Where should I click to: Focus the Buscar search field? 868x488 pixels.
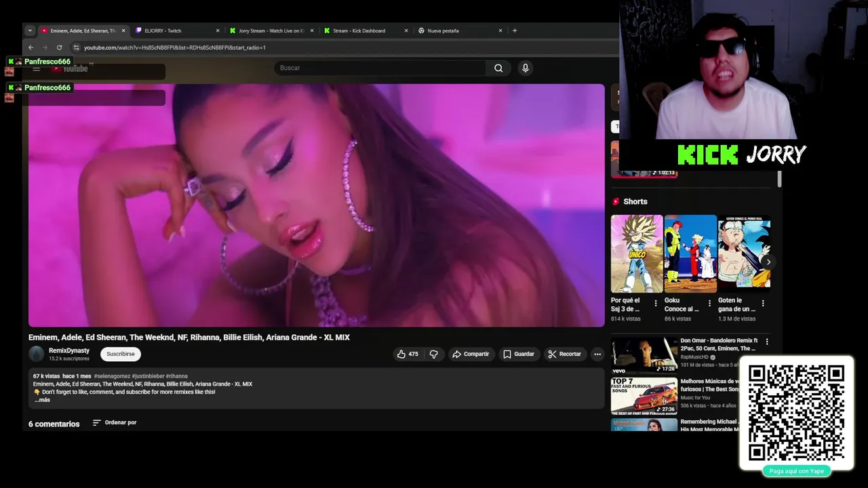380,68
